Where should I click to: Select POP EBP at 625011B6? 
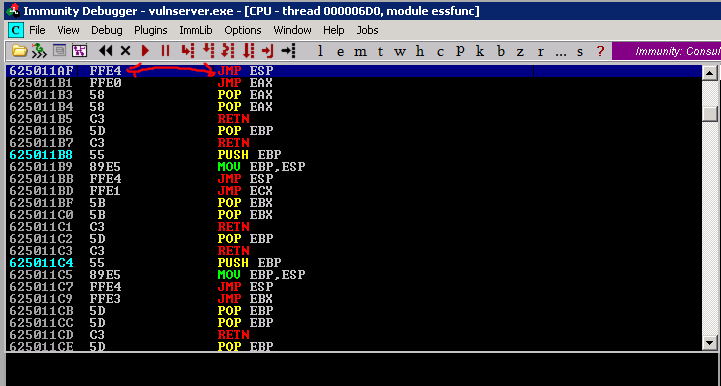245,131
